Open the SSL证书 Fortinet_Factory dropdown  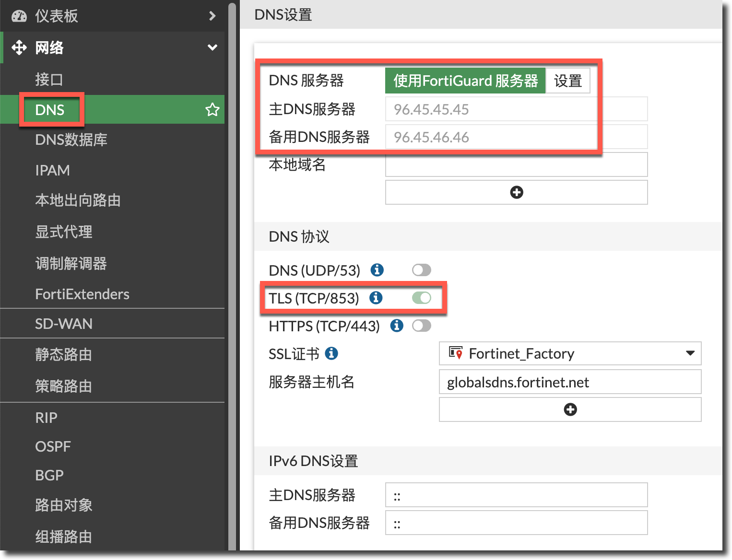point(570,353)
